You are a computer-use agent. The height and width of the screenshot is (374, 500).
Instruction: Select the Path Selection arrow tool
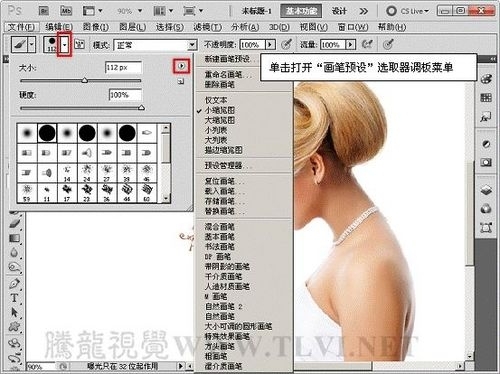14,312
